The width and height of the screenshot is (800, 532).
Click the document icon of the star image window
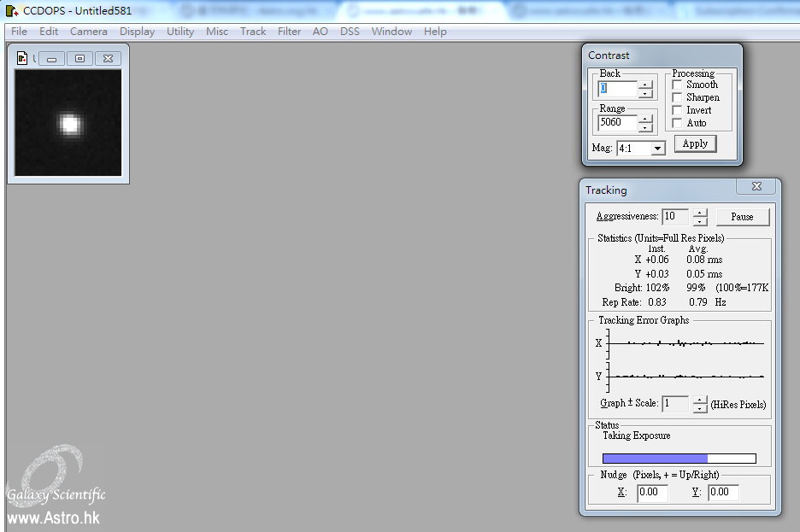tap(23, 58)
